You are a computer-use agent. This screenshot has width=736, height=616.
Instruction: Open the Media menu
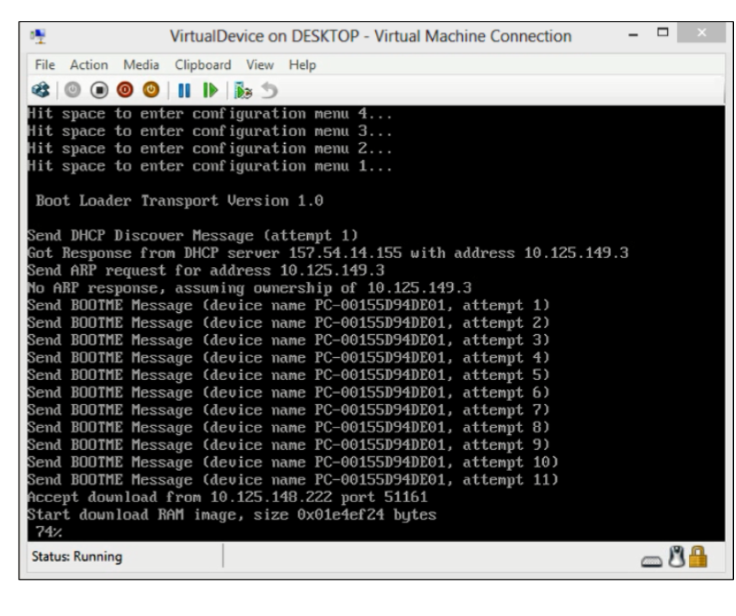[x=141, y=65]
